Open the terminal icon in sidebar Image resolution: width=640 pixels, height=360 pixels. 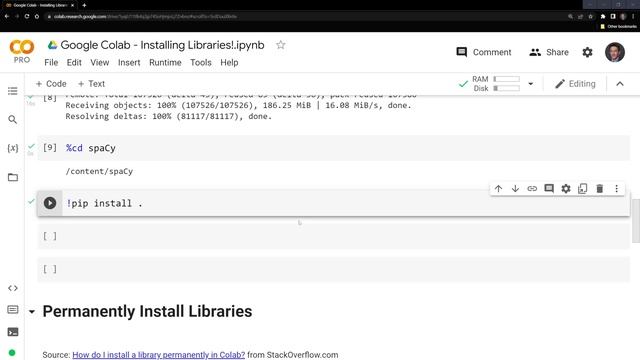[13, 332]
